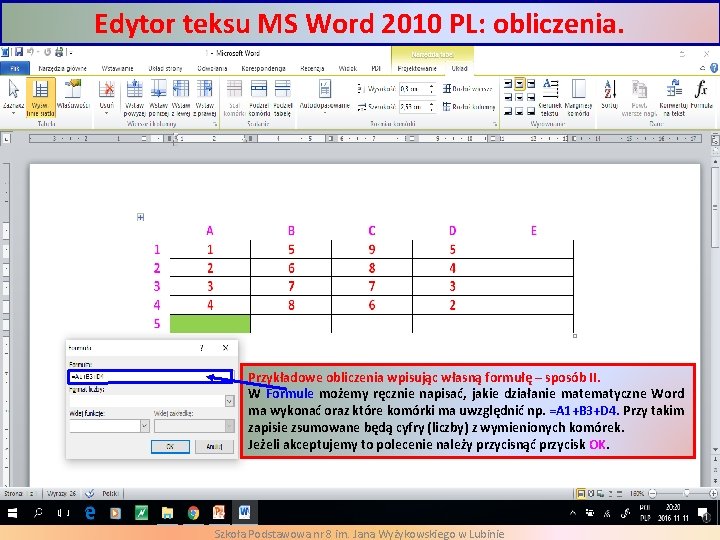Viewport: 720px width, 540px height.
Task: Select align center left cell alignment
Action: pos(508,97)
